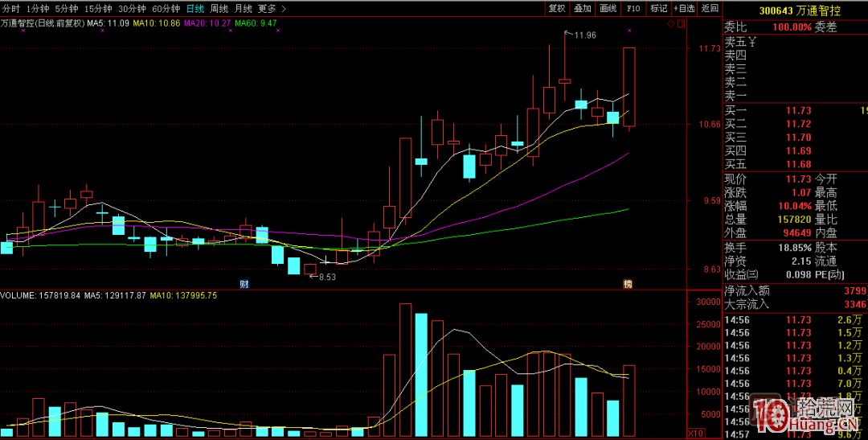Click the 300643 万通智控 stock title
This screenshot has height=440, width=868.
pos(795,10)
